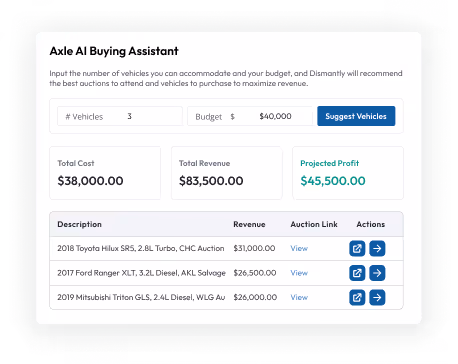View auction link for Ford Ranger XLT
Screen dimensions: 458x364
coord(299,273)
